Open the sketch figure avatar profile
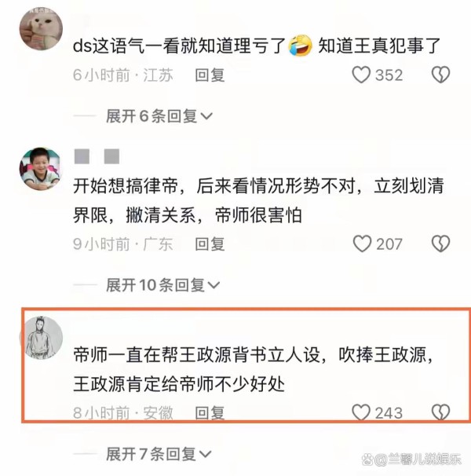Screen dimensions: 471x476 [x=42, y=337]
